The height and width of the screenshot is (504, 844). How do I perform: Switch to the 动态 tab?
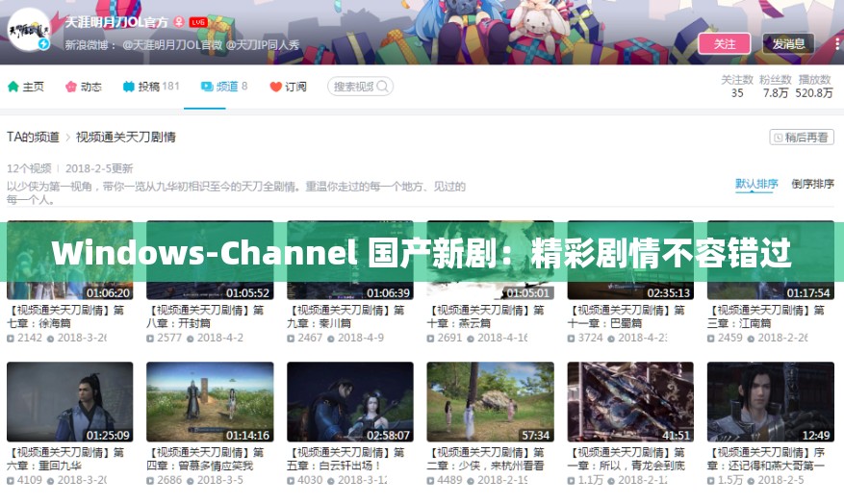pyautogui.click(x=84, y=86)
